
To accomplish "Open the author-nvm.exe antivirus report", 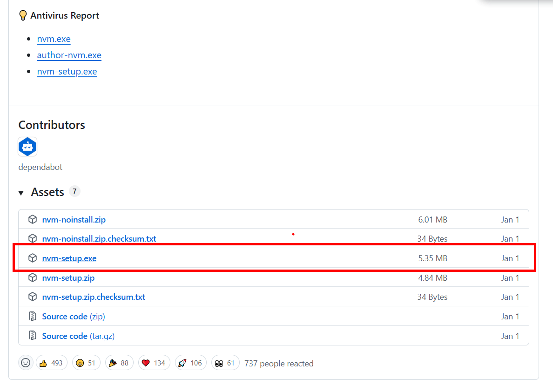I will (69, 55).
